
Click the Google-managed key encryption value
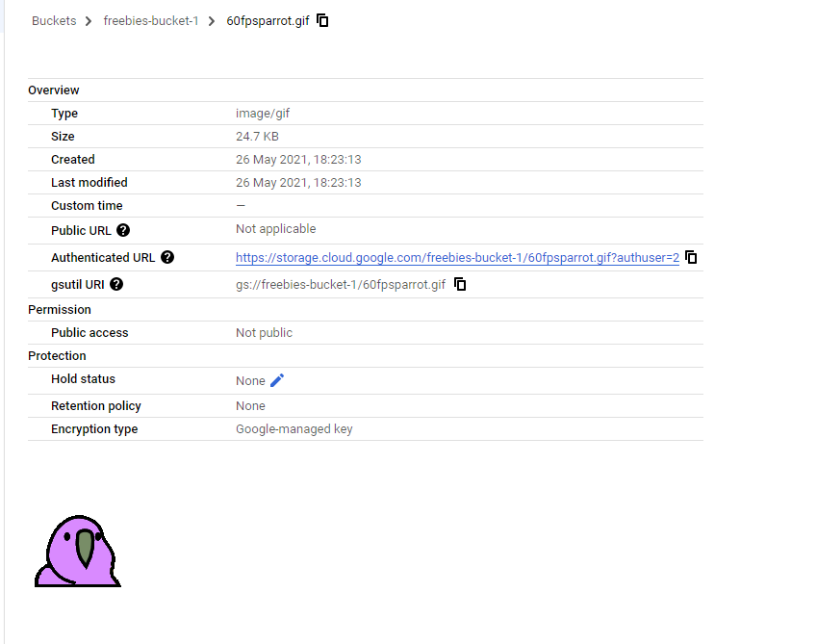(x=294, y=429)
